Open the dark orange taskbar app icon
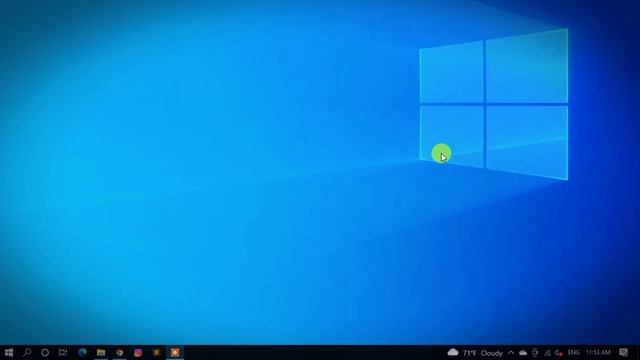Viewport: 640px width, 360px height. 156,352
